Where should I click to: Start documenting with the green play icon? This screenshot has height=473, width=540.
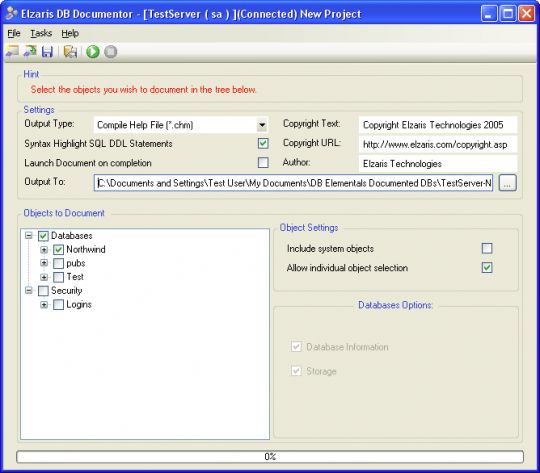click(x=93, y=52)
